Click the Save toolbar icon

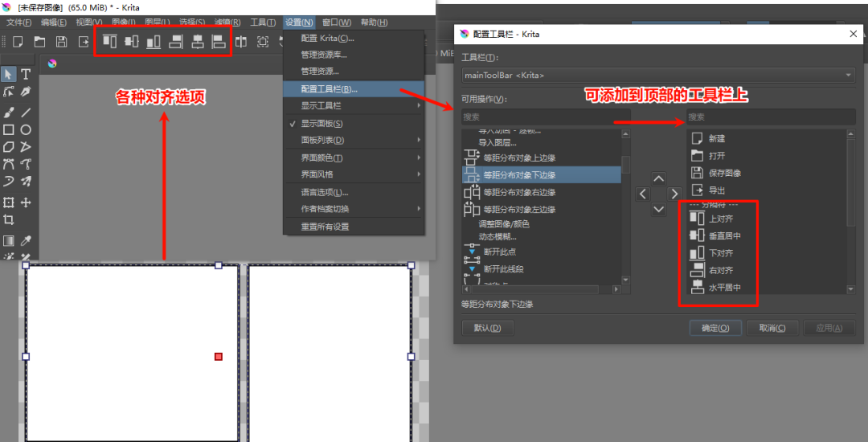61,42
